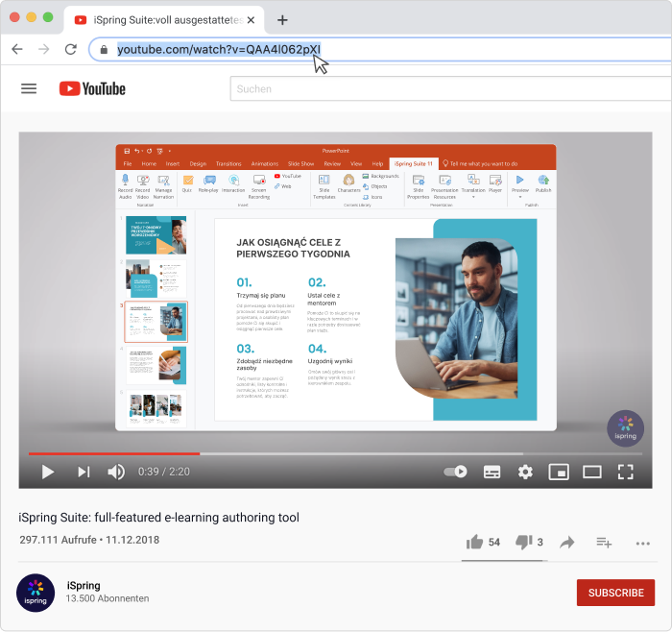Toggle the autoplay switch
The height and width of the screenshot is (632, 672).
[456, 472]
